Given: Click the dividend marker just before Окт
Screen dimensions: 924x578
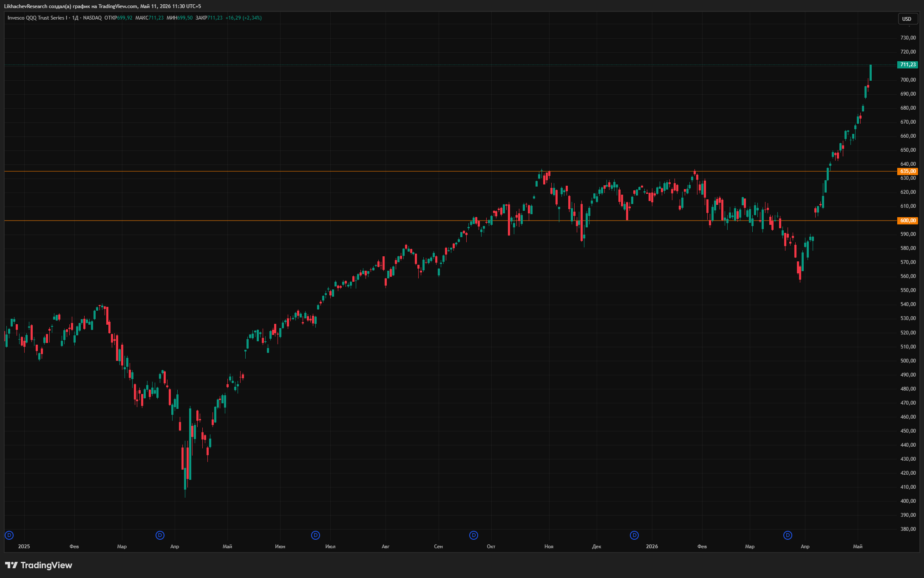Looking at the screenshot, I should [473, 535].
